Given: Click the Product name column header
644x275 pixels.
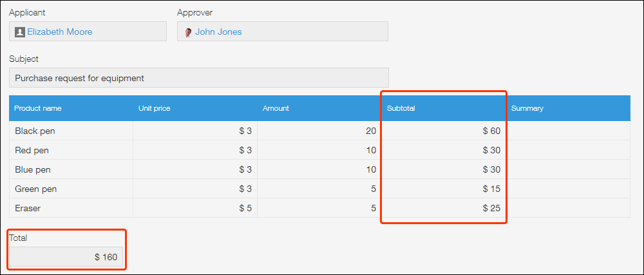Looking at the screenshot, I should pyautogui.click(x=38, y=108).
